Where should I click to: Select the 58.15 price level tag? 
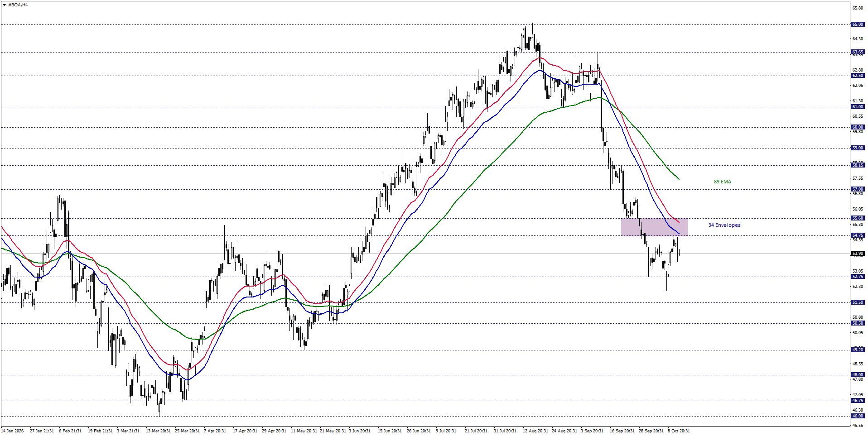[858, 165]
